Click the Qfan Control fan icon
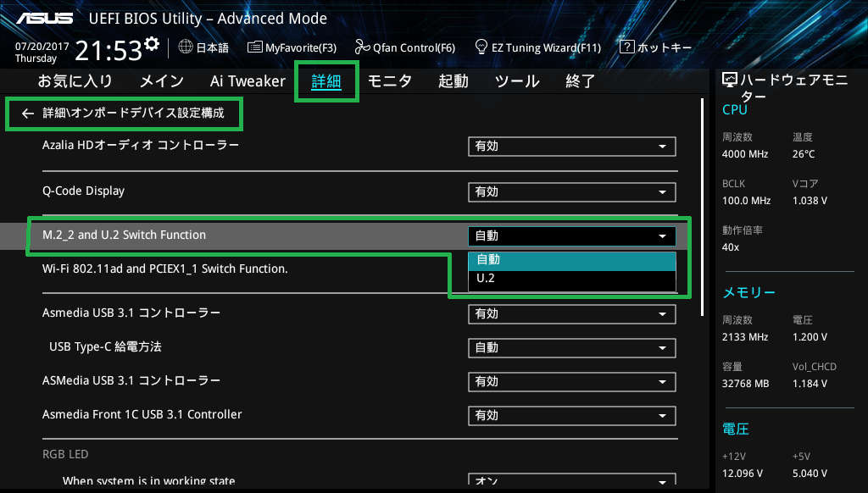868x493 pixels. click(363, 47)
